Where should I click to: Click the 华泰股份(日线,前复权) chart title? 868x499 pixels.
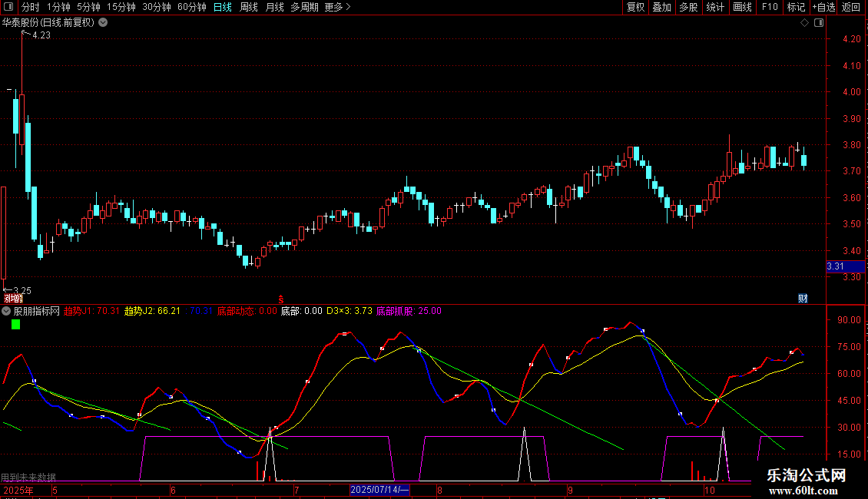coord(48,23)
